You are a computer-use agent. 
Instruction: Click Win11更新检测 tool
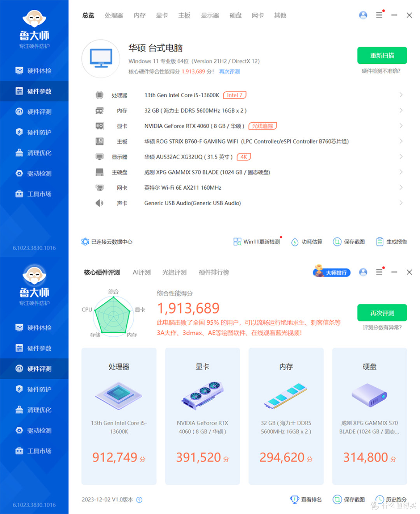coord(257,242)
